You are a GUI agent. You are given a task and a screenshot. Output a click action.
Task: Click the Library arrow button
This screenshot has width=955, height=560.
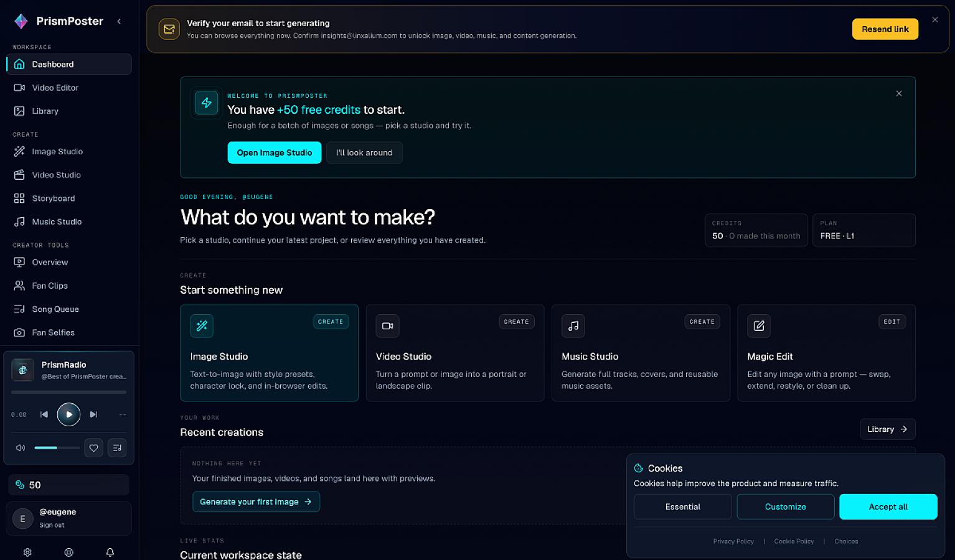887,429
